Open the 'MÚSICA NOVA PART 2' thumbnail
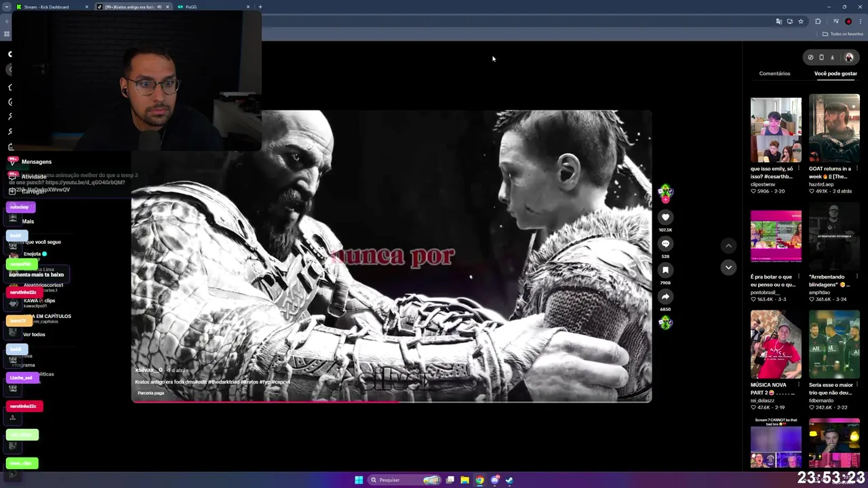Viewport: 868px width, 488px height. point(776,344)
